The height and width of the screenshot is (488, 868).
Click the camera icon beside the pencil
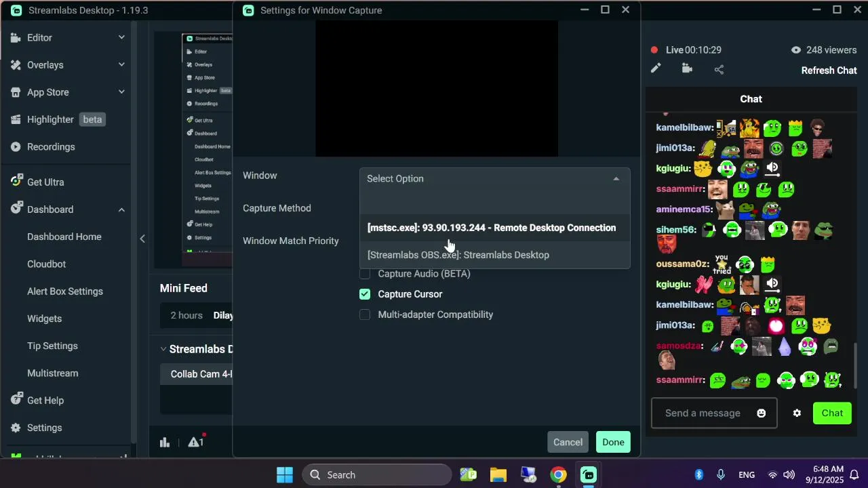687,68
